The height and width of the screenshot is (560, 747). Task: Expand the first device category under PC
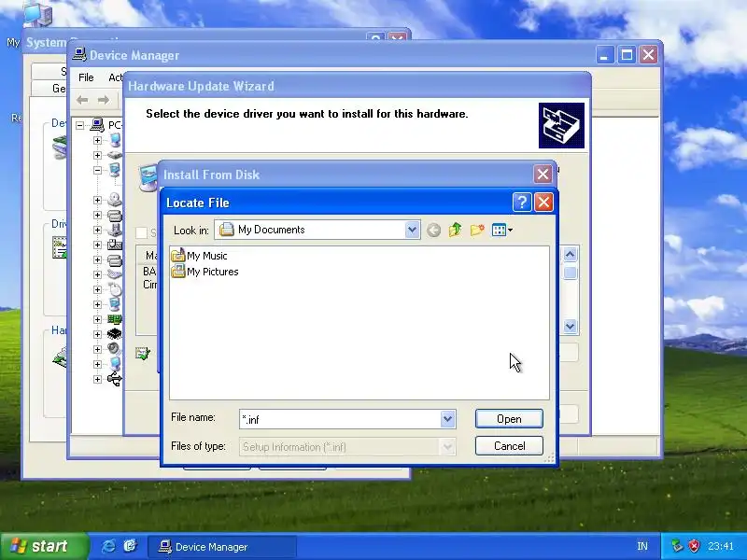click(x=97, y=140)
